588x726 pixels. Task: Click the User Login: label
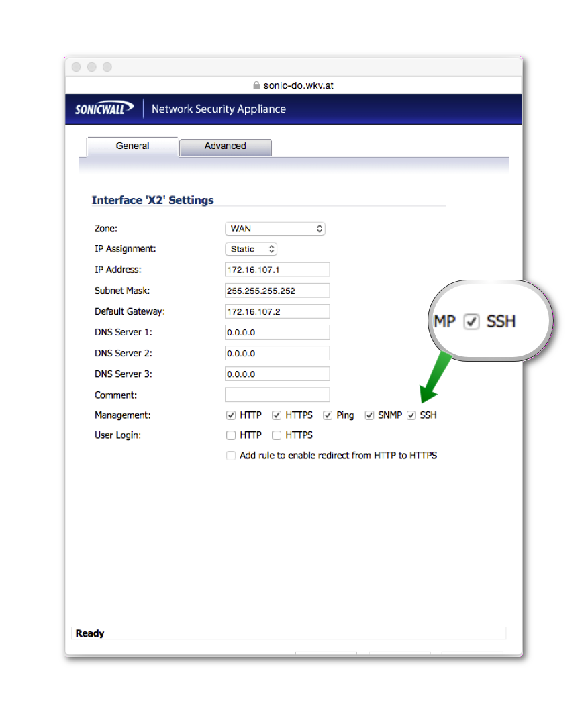[117, 435]
